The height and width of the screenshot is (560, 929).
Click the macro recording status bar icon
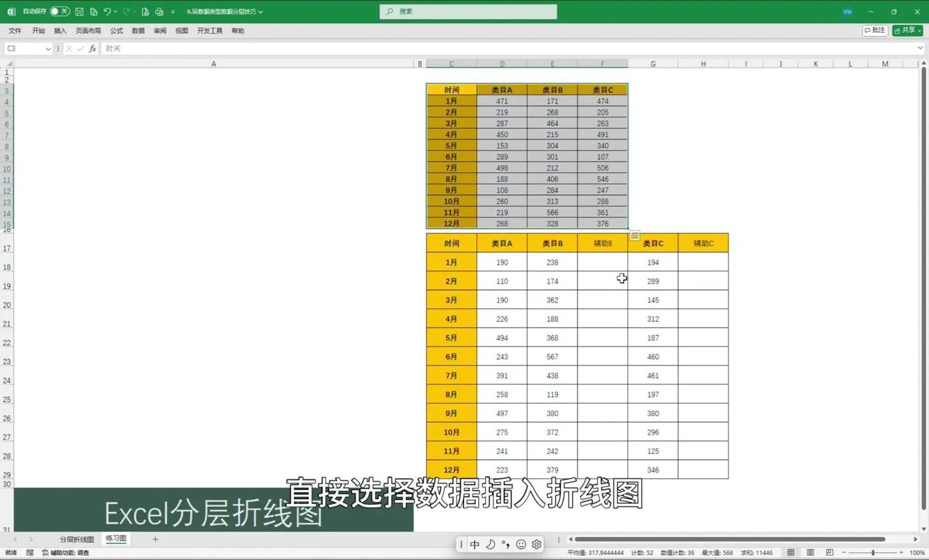(29, 553)
